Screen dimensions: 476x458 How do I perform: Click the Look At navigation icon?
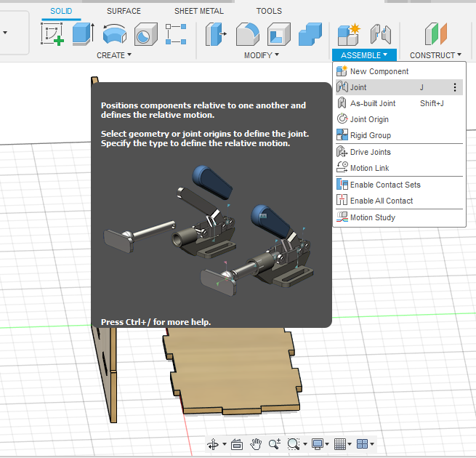pyautogui.click(x=237, y=444)
